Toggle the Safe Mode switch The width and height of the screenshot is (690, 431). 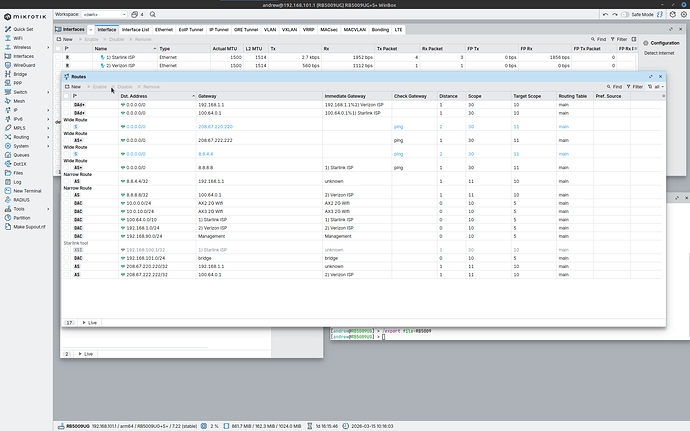[625, 15]
